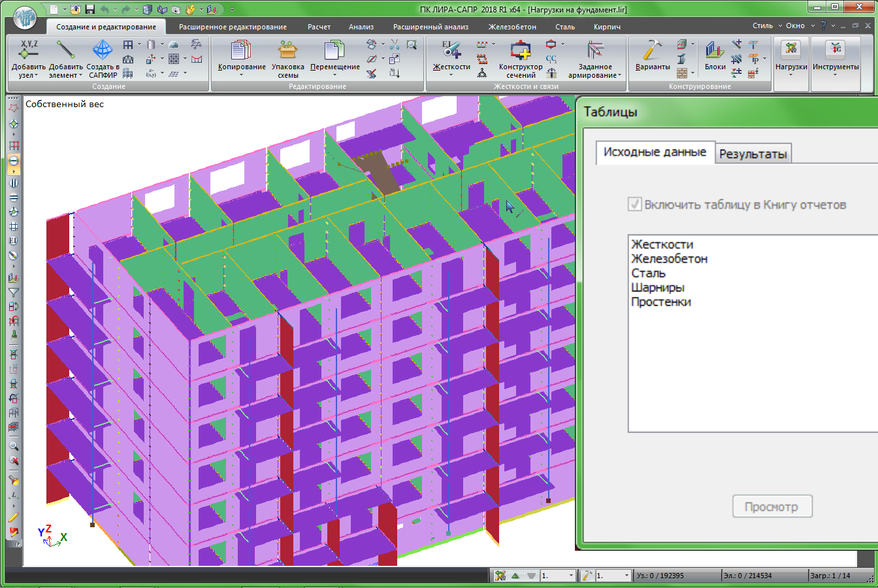The height and width of the screenshot is (588, 878).
Task: Click the Варианты hammer icon
Action: click(652, 50)
